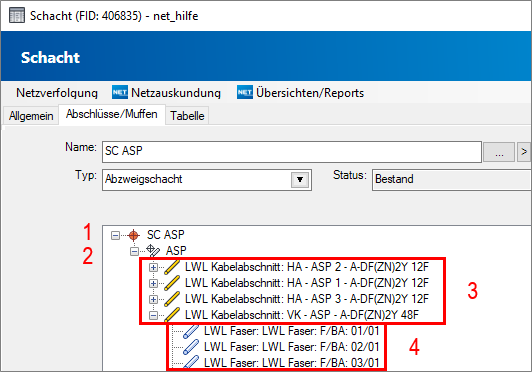Screen dimensions: 532x372
Task: Click the > button beside Name field
Action: [524, 152]
